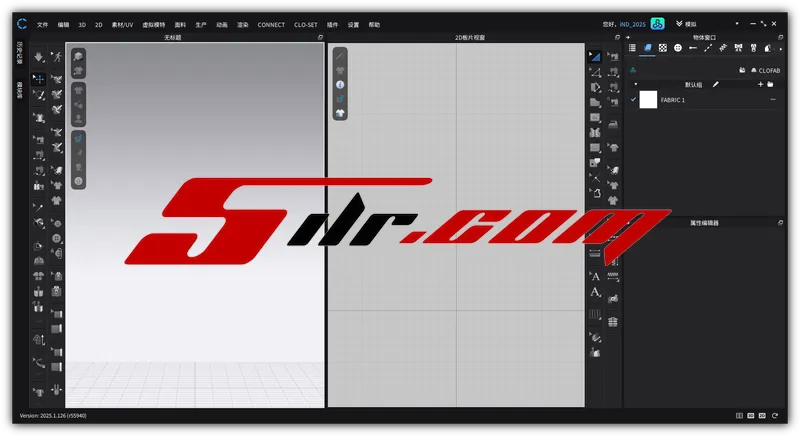800x436 pixels.
Task: Open the 虚拟模特 menu
Action: click(154, 24)
